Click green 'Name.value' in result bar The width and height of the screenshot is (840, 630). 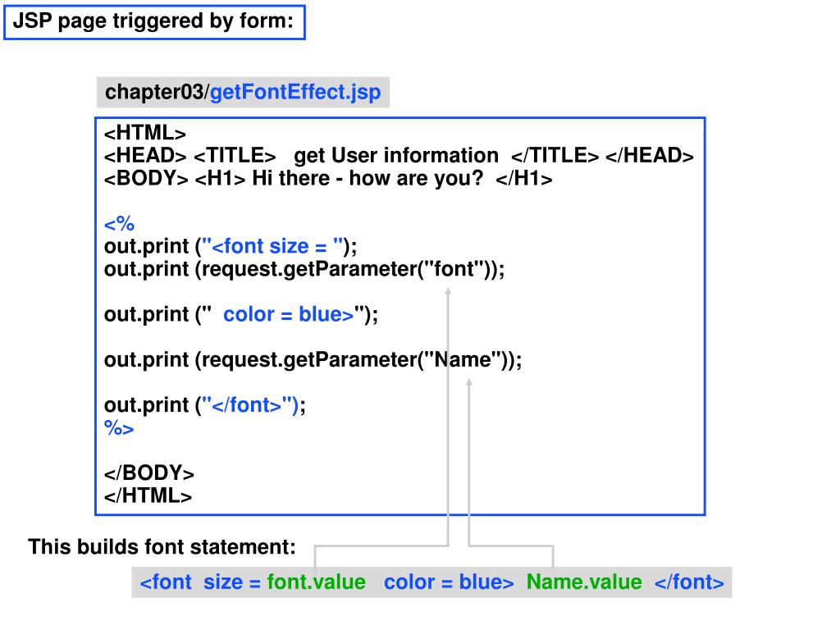pyautogui.click(x=584, y=582)
